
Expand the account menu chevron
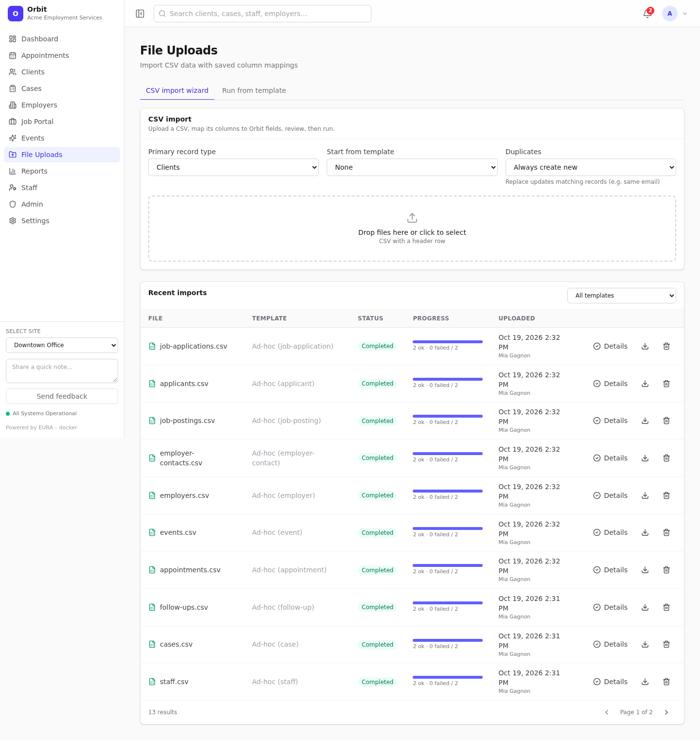(685, 14)
